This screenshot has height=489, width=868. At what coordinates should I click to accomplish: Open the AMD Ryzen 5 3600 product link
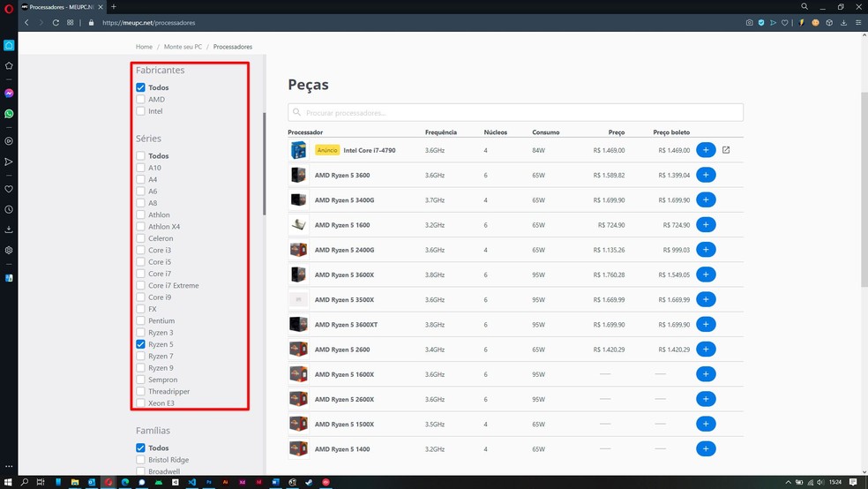coord(342,175)
